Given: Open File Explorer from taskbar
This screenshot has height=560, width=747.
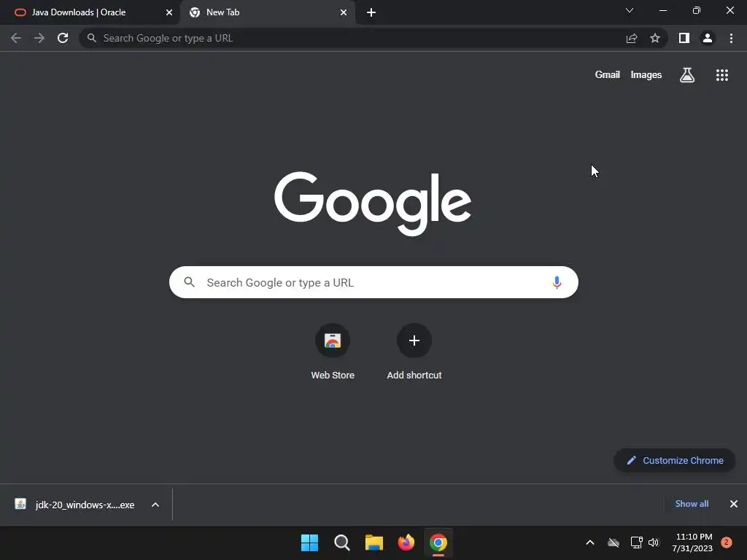Looking at the screenshot, I should click(x=374, y=542).
